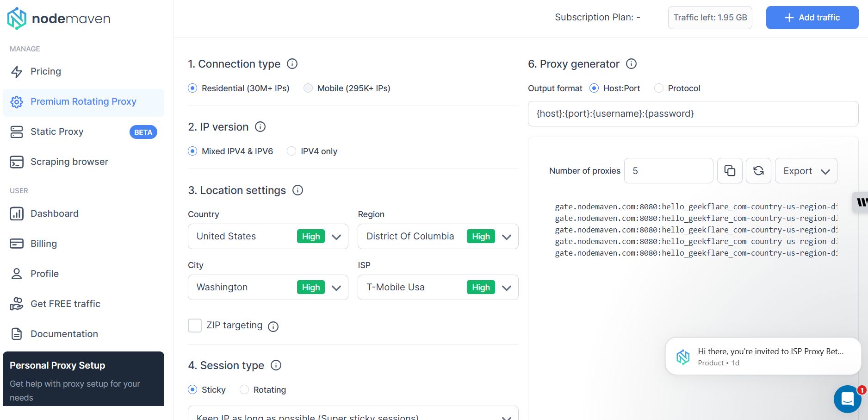Click the nodemaven logo
Viewport: 868px width, 420px height.
click(x=59, y=19)
